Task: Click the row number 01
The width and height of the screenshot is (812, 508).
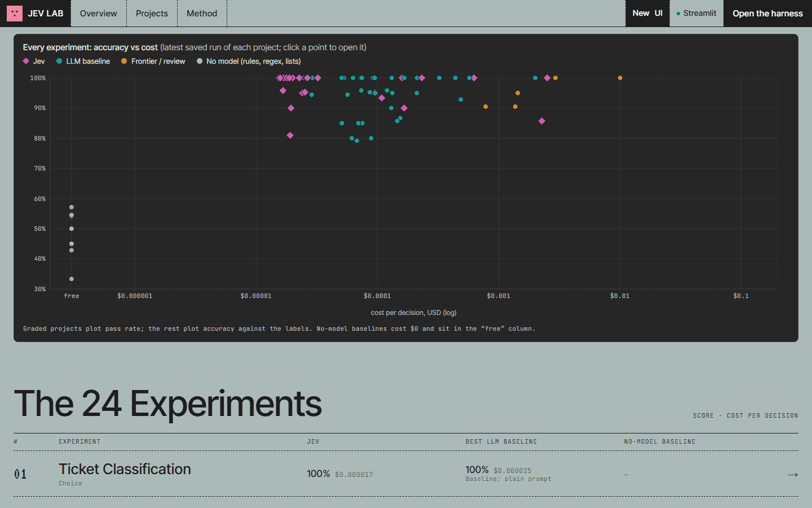Action: click(20, 474)
